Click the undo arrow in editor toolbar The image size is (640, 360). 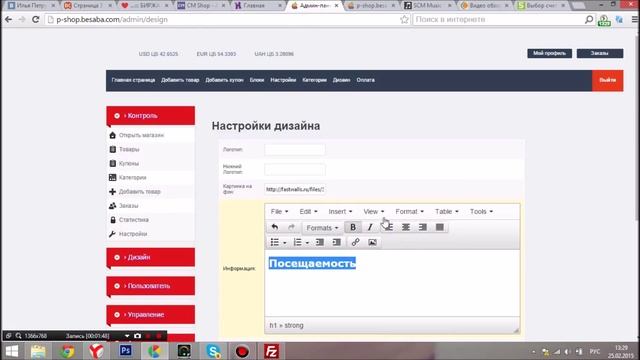[275, 227]
